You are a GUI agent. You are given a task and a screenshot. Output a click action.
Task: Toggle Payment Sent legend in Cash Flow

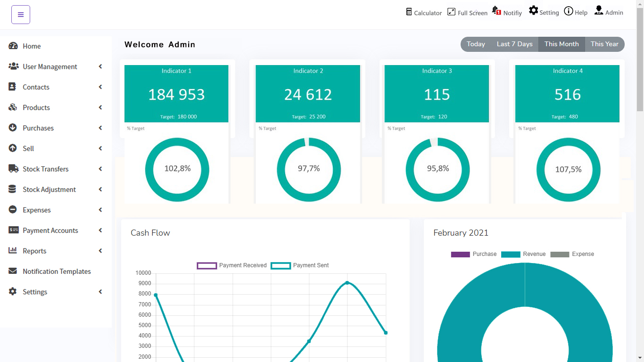[300, 265]
